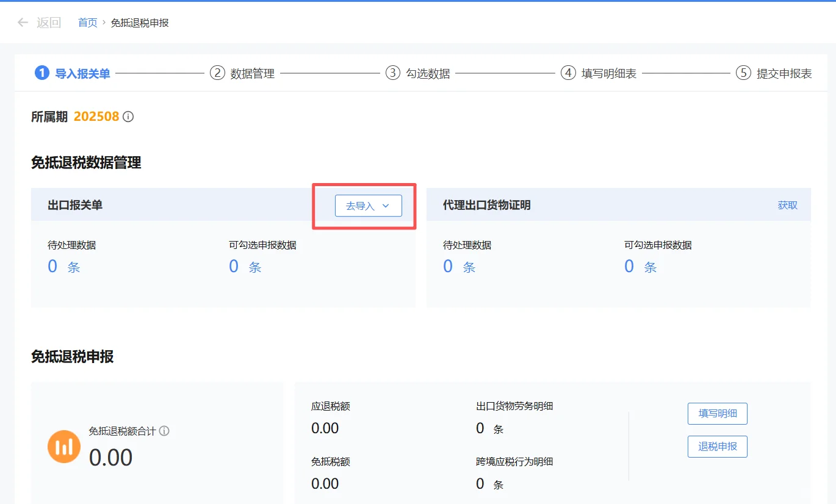The height and width of the screenshot is (504, 836).
Task: Expand the 去导入 dropdown arrow
Action: [385, 206]
